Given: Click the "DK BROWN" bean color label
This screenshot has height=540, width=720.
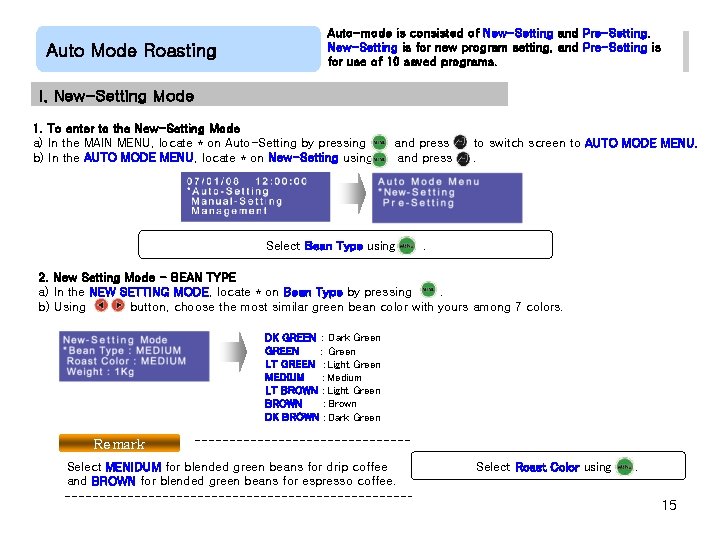Looking at the screenshot, I should pyautogui.click(x=292, y=417).
